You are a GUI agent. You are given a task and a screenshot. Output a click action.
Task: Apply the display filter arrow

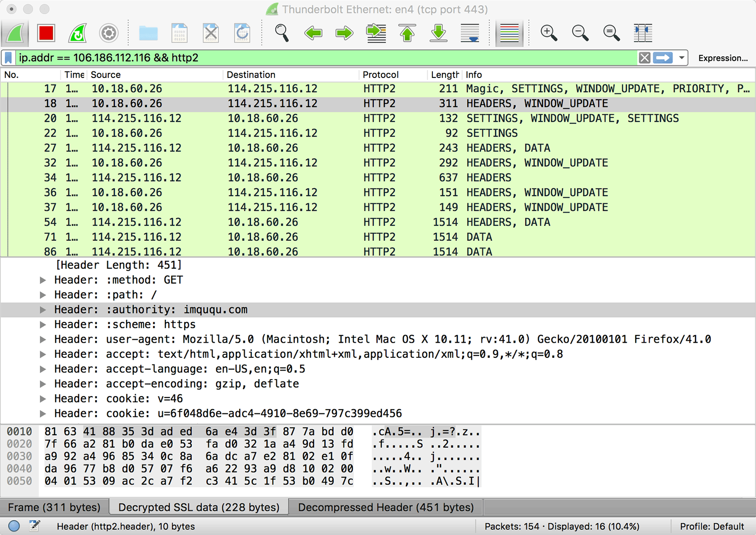pos(662,58)
